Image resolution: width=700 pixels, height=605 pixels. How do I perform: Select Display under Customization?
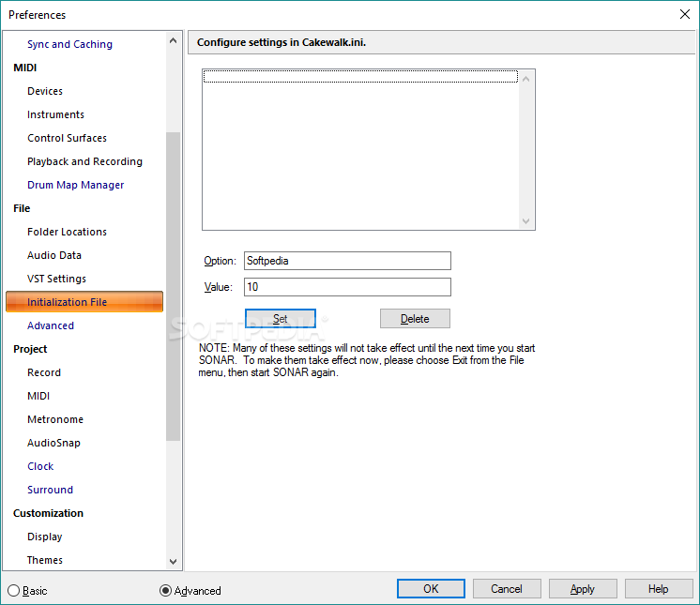pos(45,537)
